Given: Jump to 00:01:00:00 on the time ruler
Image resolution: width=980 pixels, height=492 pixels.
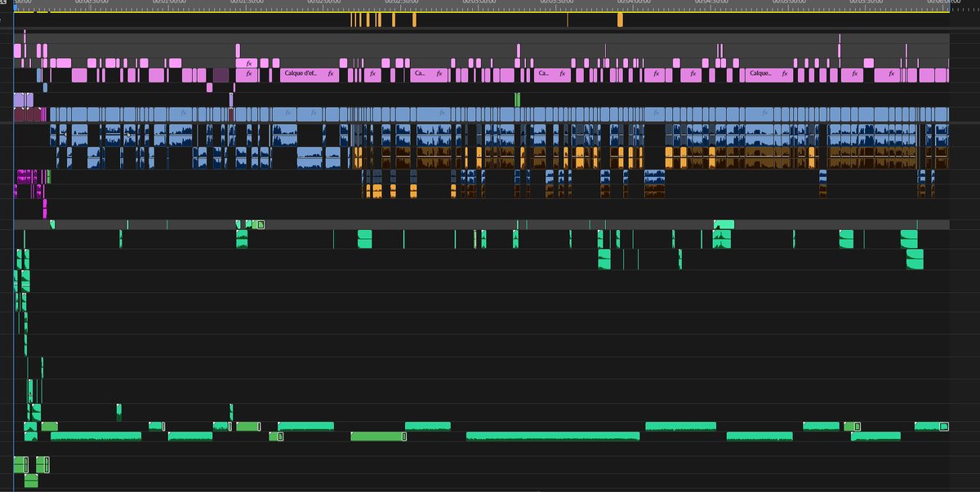Looking at the screenshot, I should pos(168,3).
